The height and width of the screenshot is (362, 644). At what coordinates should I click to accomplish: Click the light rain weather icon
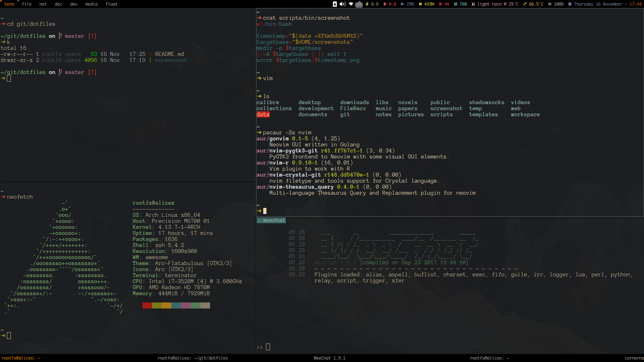pyautogui.click(x=473, y=4)
